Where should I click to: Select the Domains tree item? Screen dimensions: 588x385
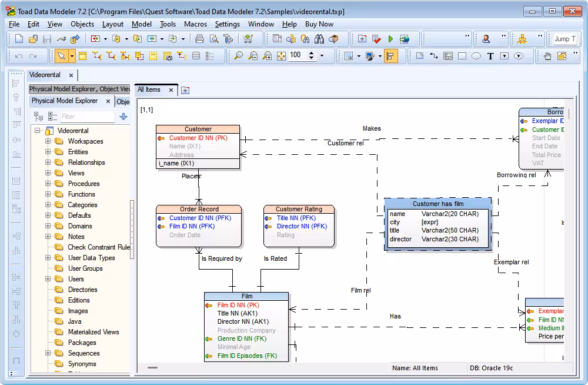point(80,226)
